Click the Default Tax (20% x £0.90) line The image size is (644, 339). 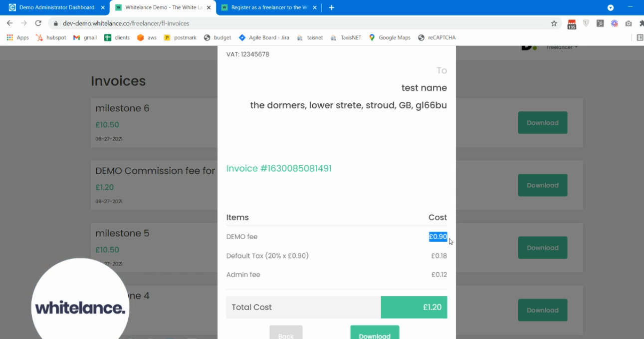click(x=267, y=256)
